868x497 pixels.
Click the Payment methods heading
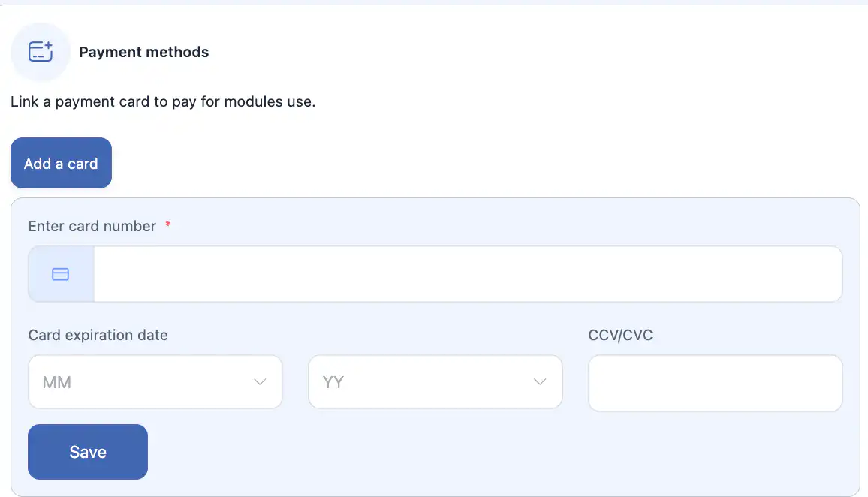(x=143, y=52)
